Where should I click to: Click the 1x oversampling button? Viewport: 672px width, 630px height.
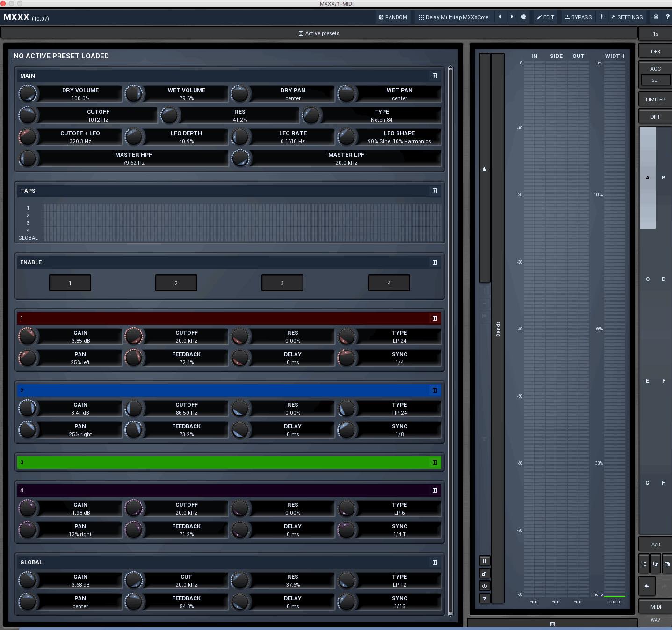pyautogui.click(x=656, y=34)
